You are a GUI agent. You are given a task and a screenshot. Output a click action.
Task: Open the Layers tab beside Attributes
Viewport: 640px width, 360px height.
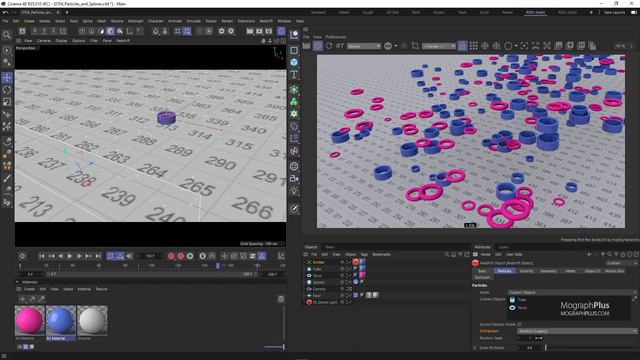[504, 247]
